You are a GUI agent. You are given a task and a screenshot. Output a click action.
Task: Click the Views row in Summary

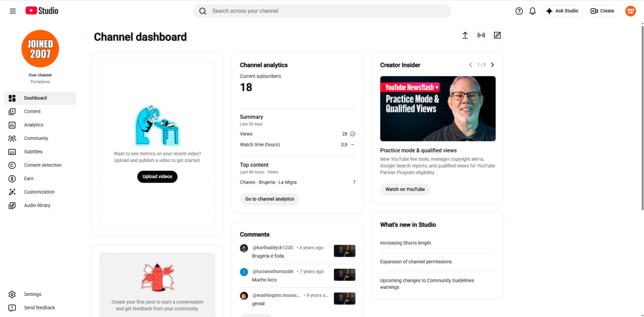click(297, 134)
